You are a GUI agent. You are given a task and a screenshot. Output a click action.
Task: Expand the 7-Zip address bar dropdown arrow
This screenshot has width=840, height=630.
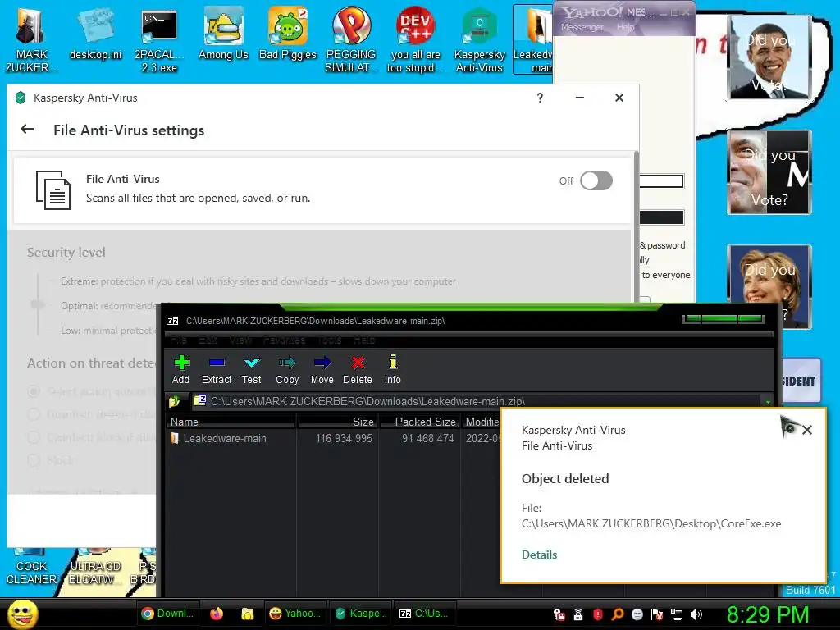point(768,401)
